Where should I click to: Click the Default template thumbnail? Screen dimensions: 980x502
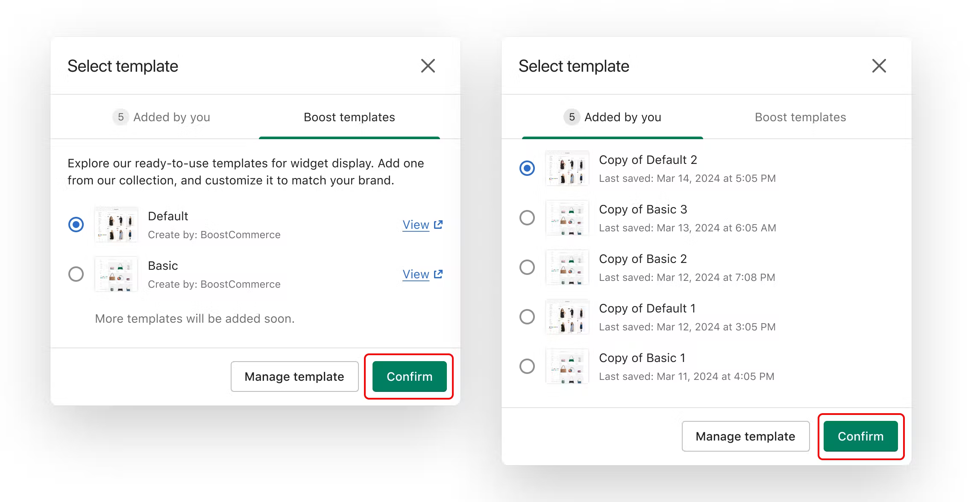(x=116, y=225)
